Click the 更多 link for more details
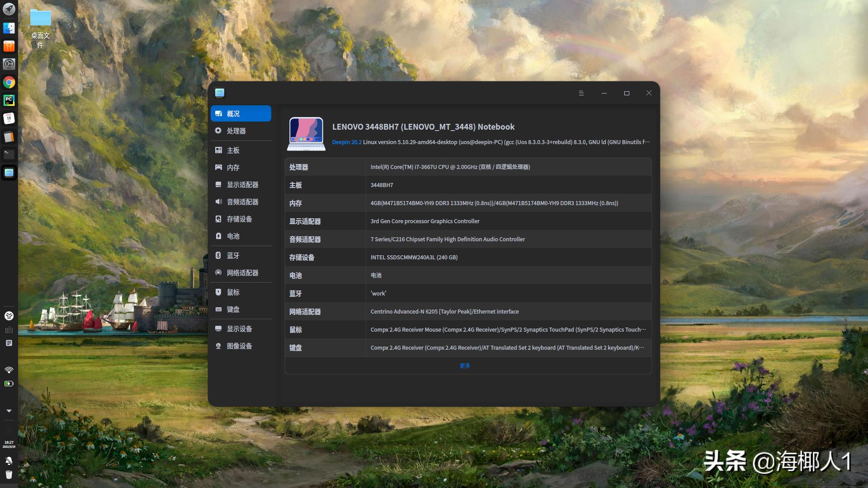This screenshot has width=868, height=488. tap(465, 365)
